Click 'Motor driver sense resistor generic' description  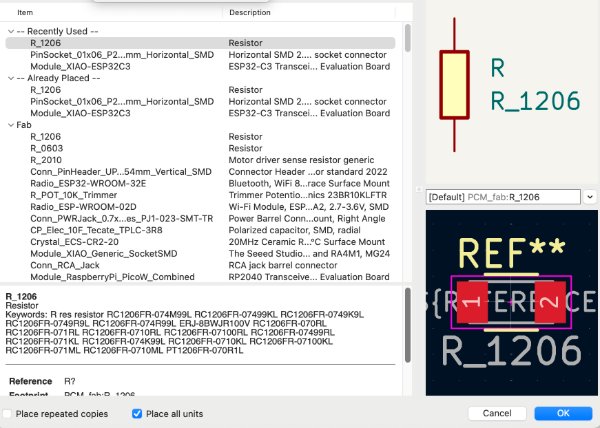point(301,160)
